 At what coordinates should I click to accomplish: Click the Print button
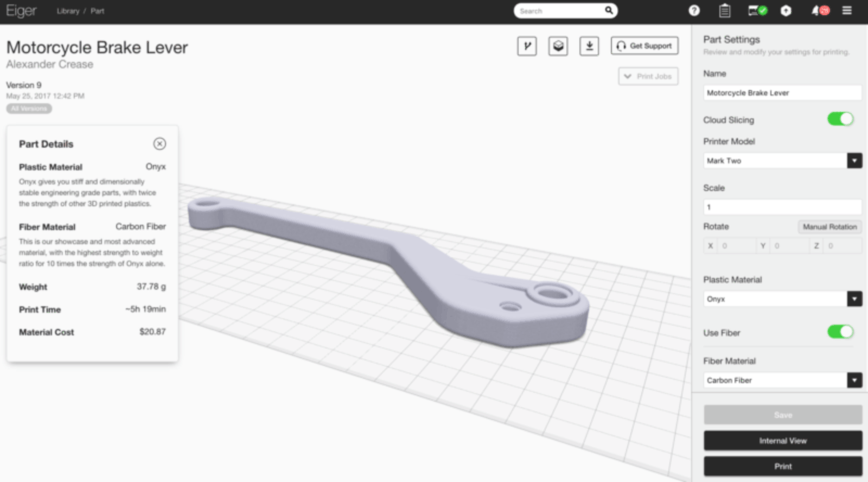coord(783,466)
